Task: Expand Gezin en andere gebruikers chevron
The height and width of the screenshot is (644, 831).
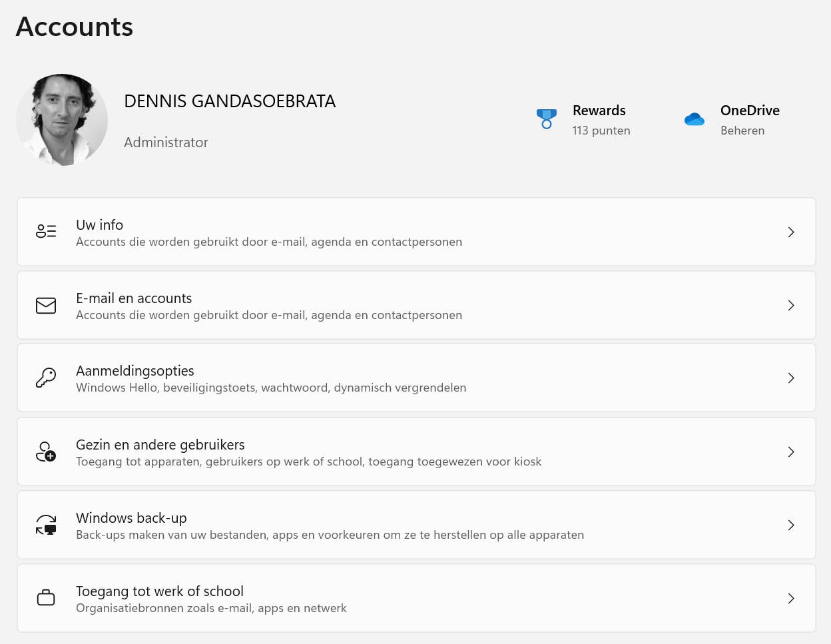Action: pyautogui.click(x=791, y=452)
